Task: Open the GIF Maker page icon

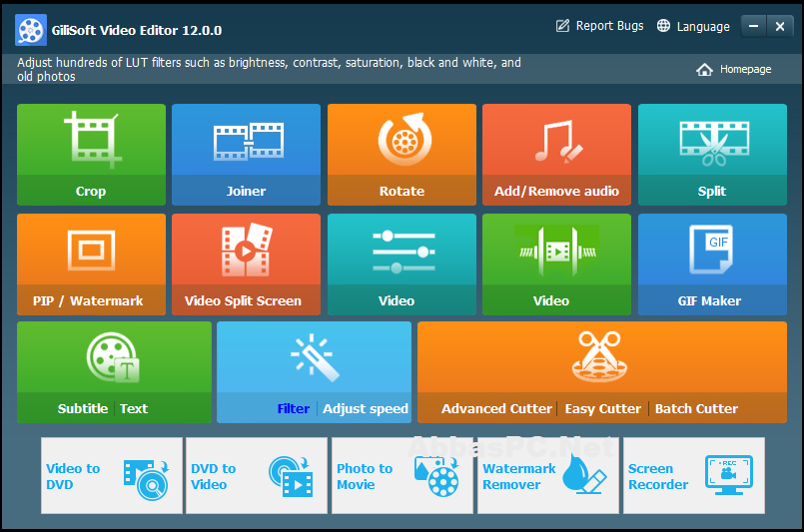Action: (x=711, y=250)
